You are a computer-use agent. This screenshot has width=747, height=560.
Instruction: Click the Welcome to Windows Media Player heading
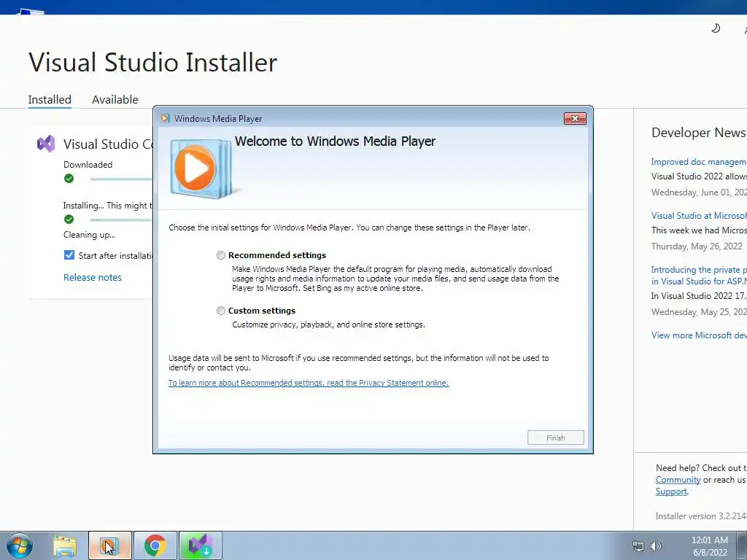(x=335, y=141)
